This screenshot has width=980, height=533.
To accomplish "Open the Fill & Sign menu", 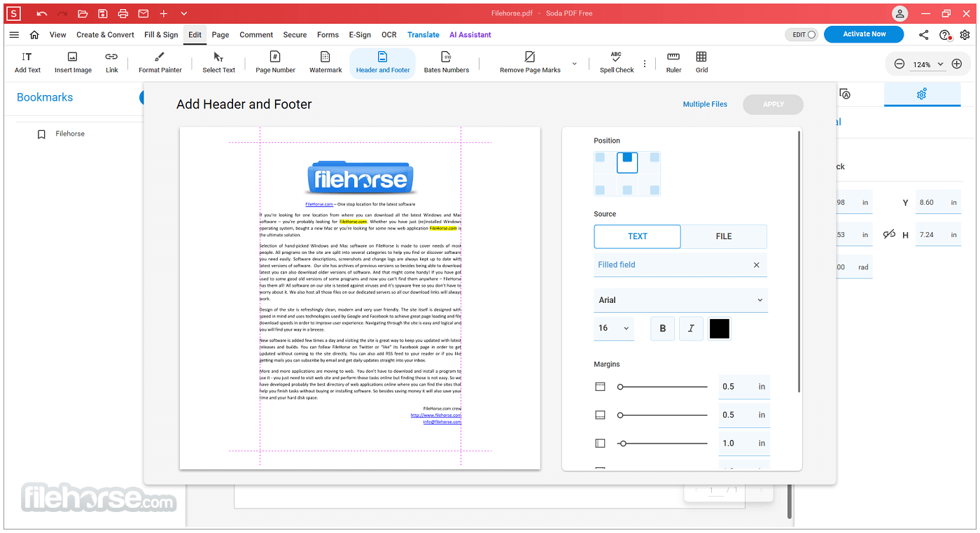I will 161,35.
